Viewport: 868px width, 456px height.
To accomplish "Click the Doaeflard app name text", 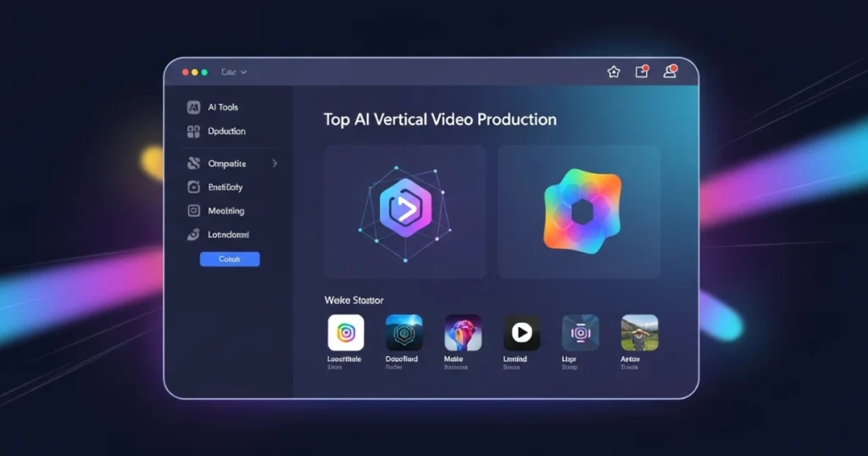I will (401, 359).
